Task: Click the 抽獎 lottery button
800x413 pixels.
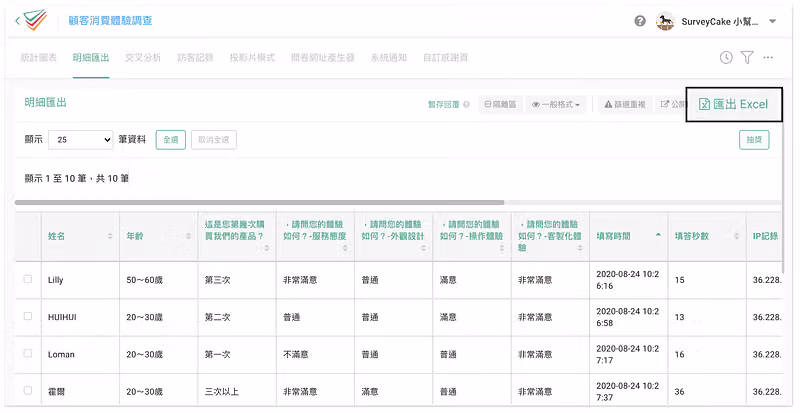Action: 754,139
